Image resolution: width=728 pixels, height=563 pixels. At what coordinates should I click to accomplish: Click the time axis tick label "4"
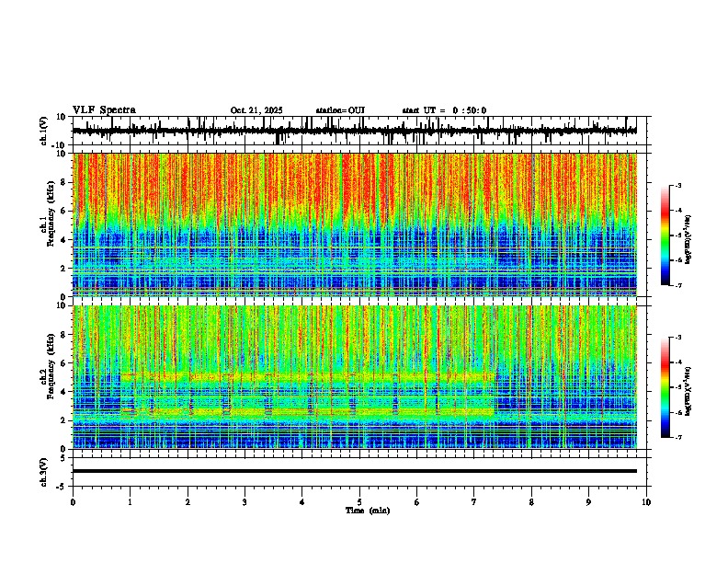point(302,502)
